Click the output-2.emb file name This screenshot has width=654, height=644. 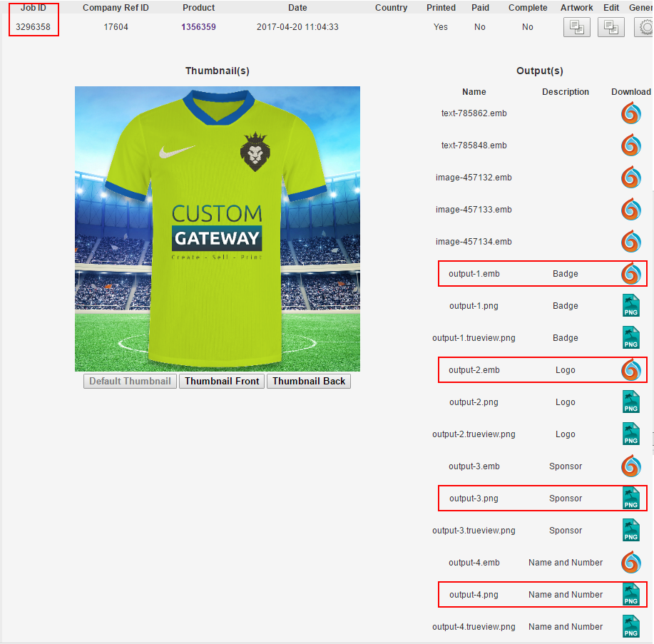(474, 370)
